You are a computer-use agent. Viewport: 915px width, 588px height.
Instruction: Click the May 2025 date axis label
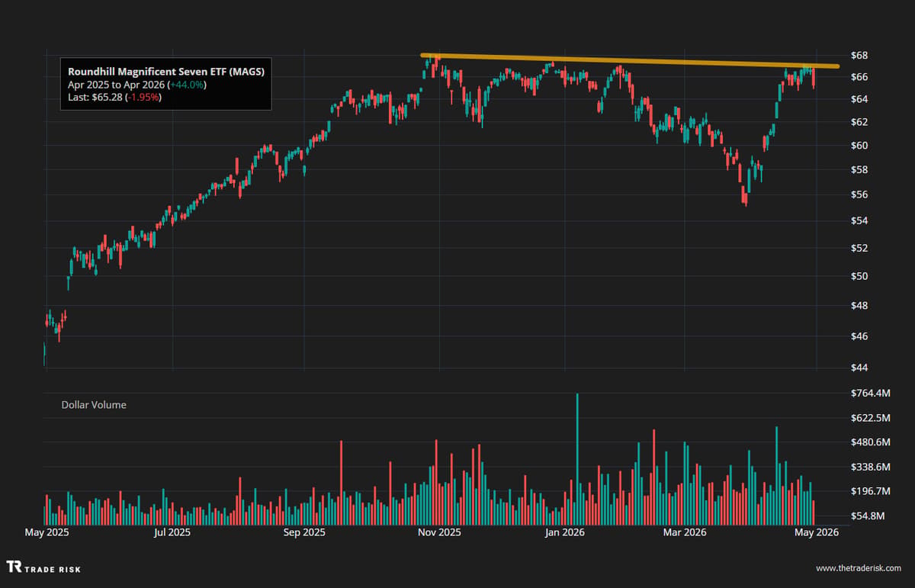pos(47,532)
